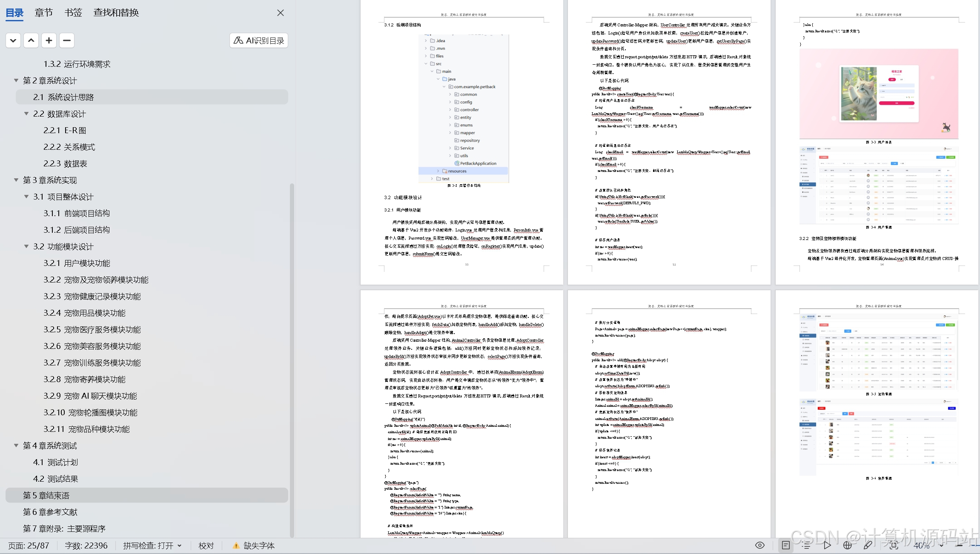
Task: Go to heading 1.3.2 运行环境需求
Action: coord(77,64)
